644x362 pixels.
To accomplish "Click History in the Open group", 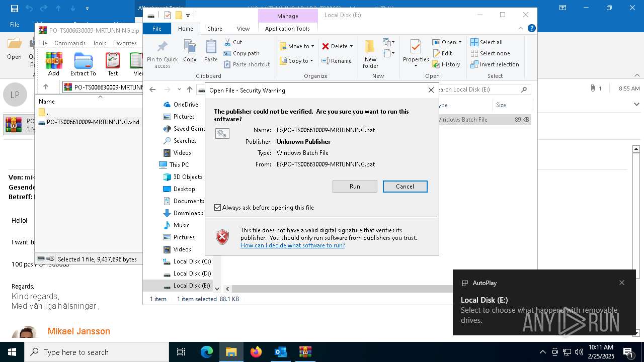I will point(446,64).
